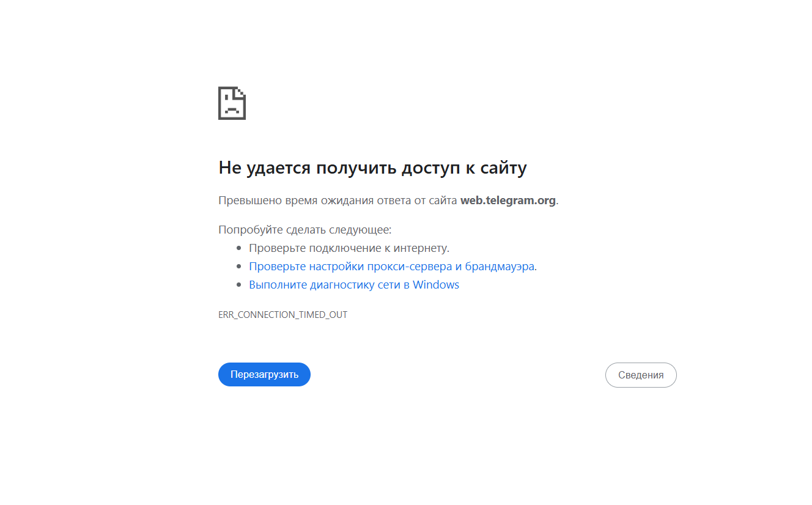Image resolution: width=812 pixels, height=505 pixels.
Task: Open the Сведения details button
Action: click(641, 375)
